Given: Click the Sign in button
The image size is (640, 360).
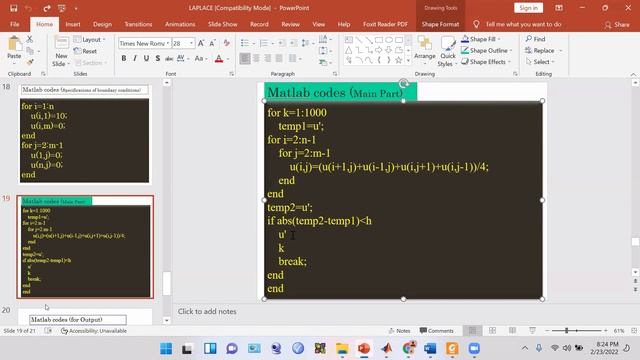Looking at the screenshot, I should tap(529, 8).
